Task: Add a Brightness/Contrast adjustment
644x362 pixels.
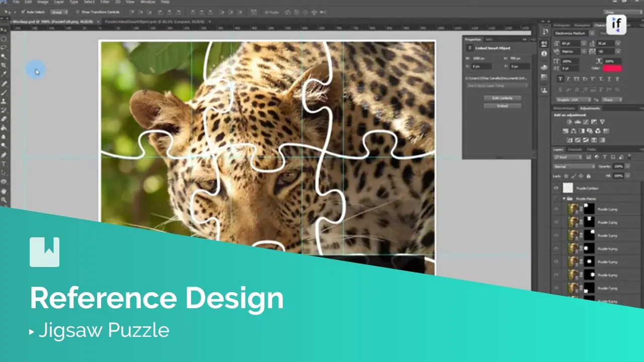Action: click(x=570, y=122)
